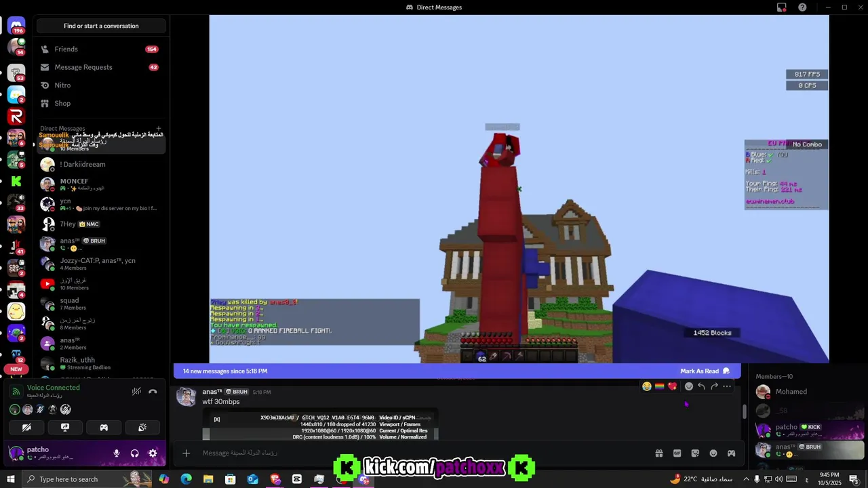
Task: Open group Jozzy-CAT:P, anas, ycn
Action: click(100, 264)
